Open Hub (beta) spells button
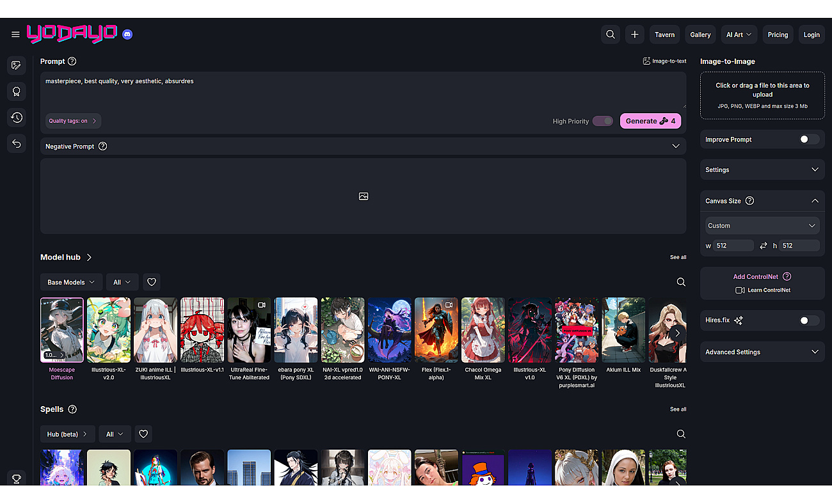 click(68, 434)
